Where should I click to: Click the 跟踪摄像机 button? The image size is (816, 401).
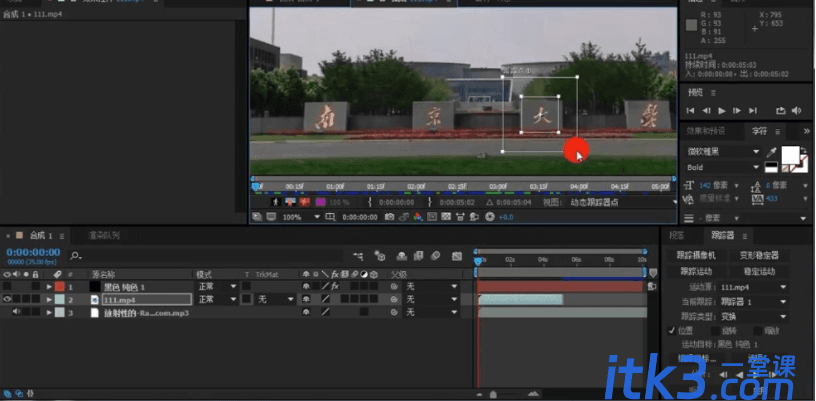click(x=696, y=255)
